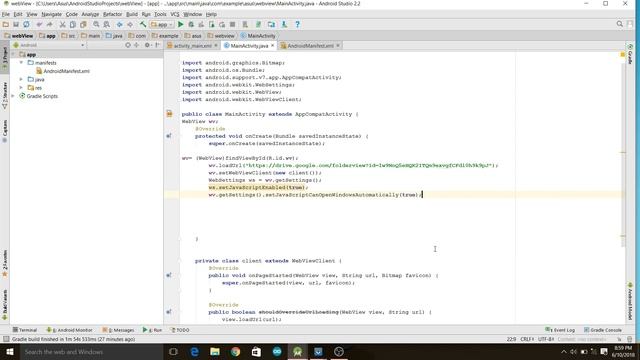Image resolution: width=640 pixels, height=360 pixels.
Task: Expand the java folder node
Action: coord(22,80)
